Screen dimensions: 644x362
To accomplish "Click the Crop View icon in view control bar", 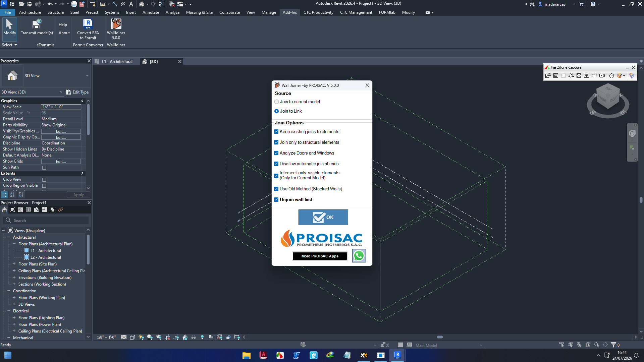I will pyautogui.click(x=167, y=337).
